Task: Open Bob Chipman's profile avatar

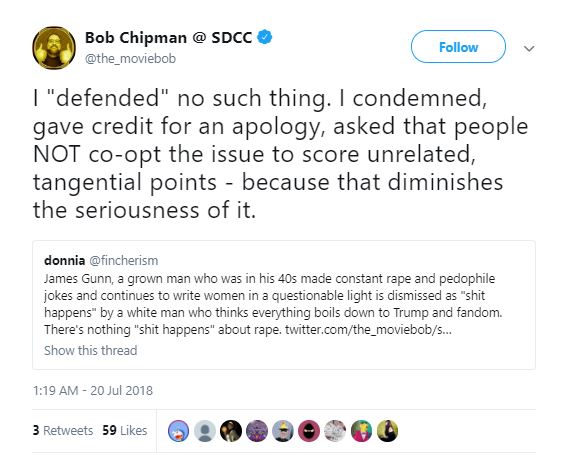Action: [54, 48]
